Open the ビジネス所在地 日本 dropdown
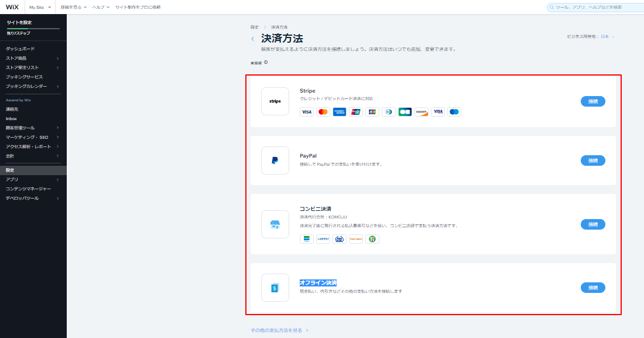The image size is (644, 338). [x=590, y=36]
